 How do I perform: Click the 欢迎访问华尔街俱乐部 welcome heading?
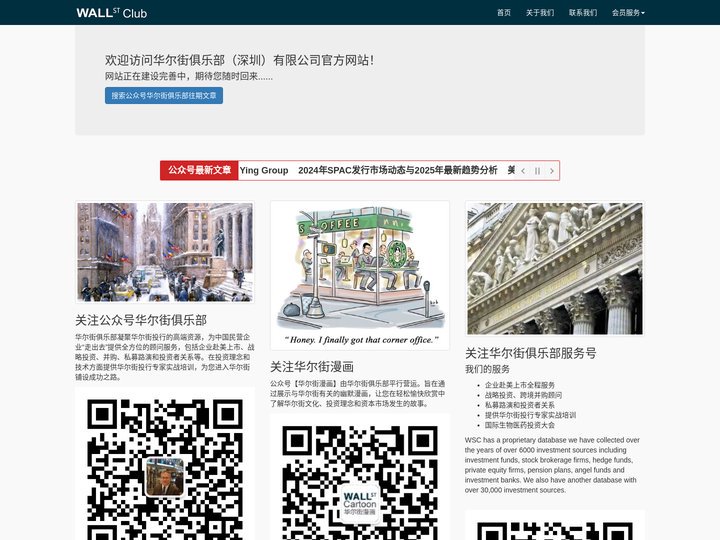click(240, 60)
